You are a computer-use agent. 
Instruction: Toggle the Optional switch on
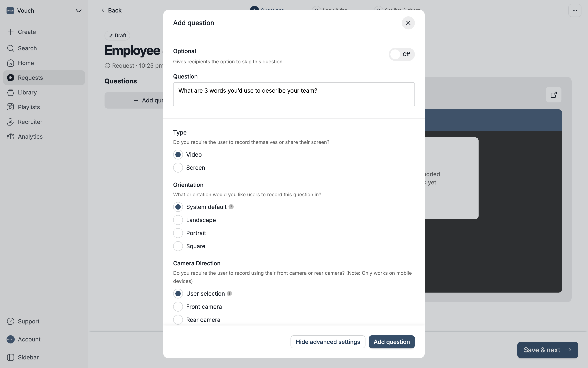tap(401, 54)
